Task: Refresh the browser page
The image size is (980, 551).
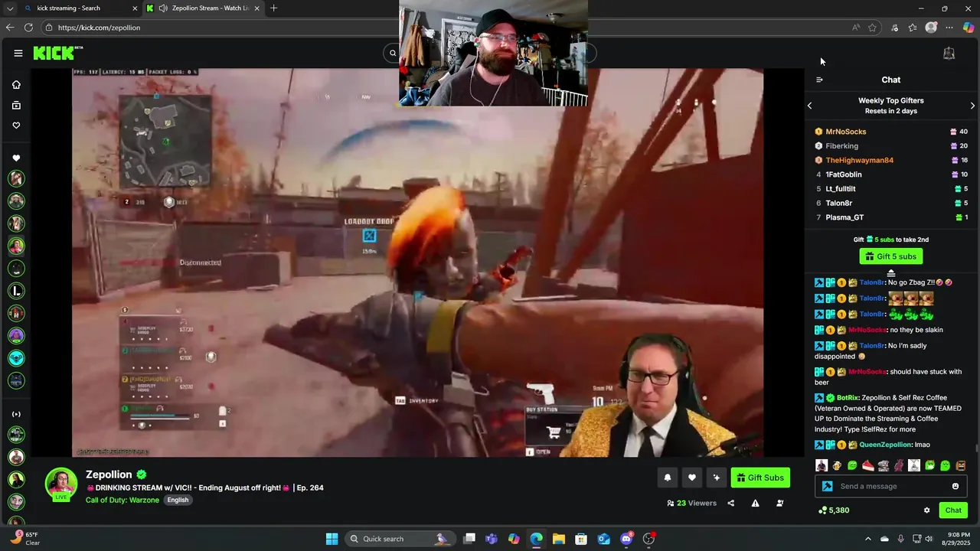Action: [x=28, y=28]
